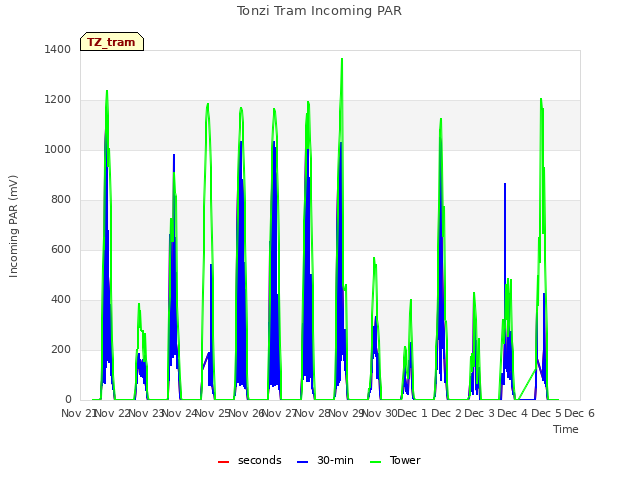Screen dimensions: 640x480
Task: Click the 1400 y-axis tick label
Action: pos(58,49)
